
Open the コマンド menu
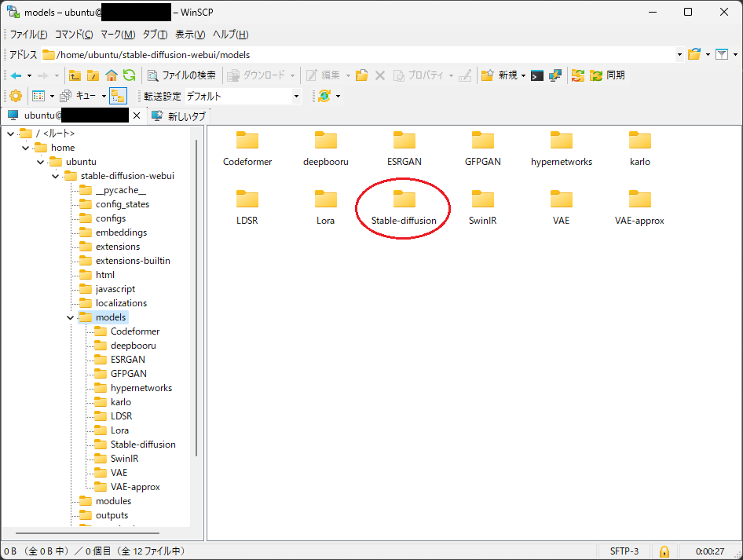pos(74,35)
